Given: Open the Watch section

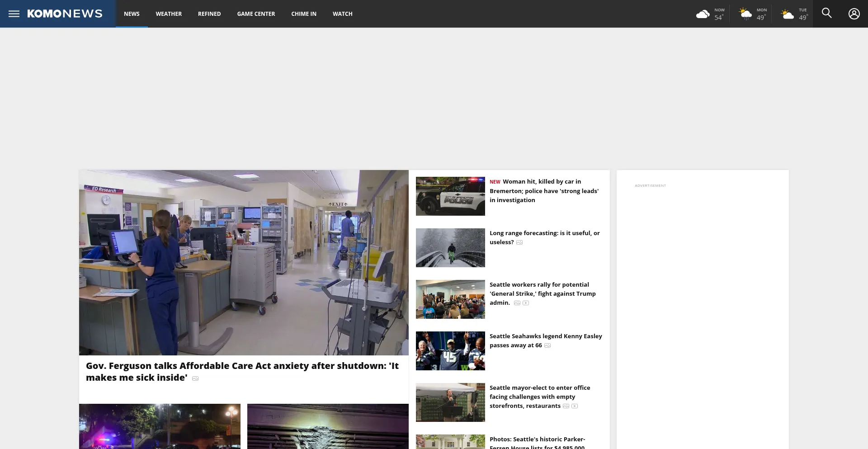Looking at the screenshot, I should (342, 14).
